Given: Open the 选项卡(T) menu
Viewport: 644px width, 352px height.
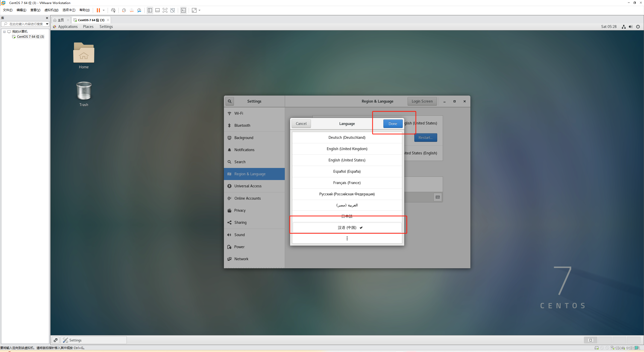Looking at the screenshot, I should 69,10.
